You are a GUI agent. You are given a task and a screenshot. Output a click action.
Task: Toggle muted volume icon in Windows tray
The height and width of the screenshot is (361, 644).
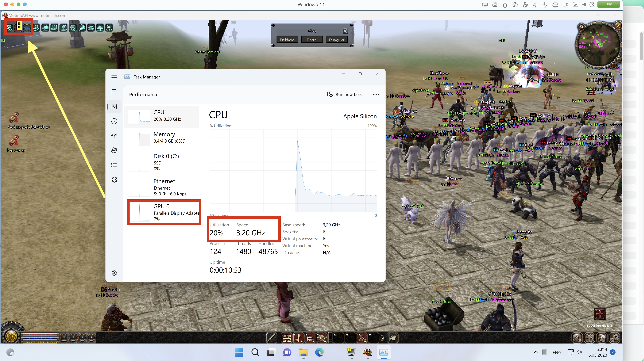click(x=579, y=352)
